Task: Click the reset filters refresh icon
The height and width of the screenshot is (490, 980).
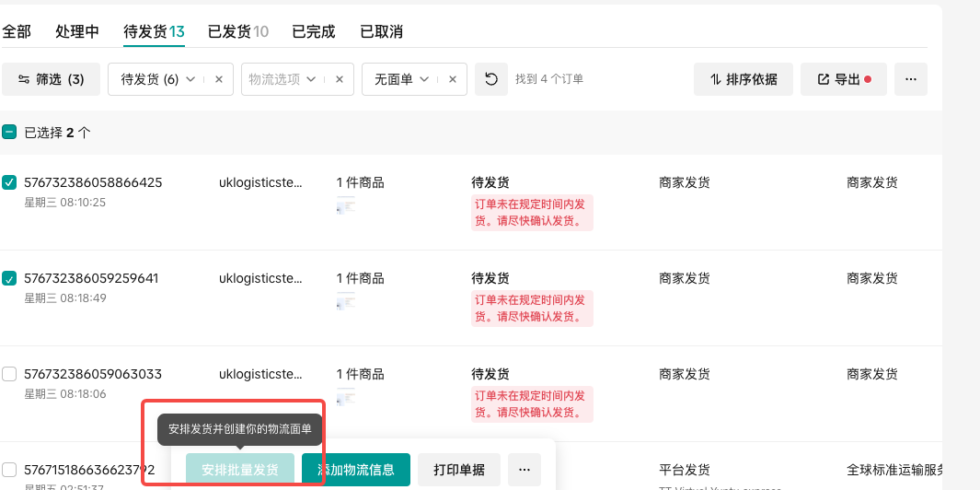Action: (x=491, y=79)
